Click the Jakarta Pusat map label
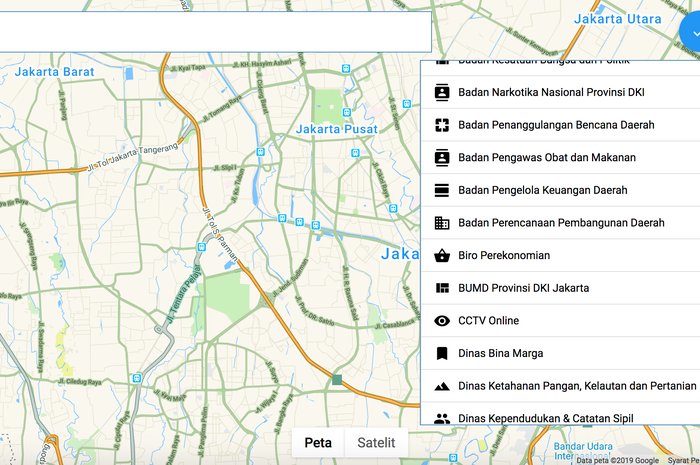The height and width of the screenshot is (465, 700). [x=337, y=129]
